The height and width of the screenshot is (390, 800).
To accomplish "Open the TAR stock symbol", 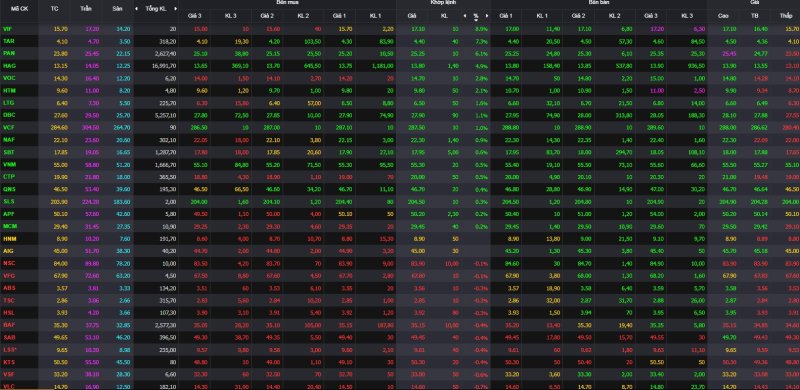I will tap(9, 40).
